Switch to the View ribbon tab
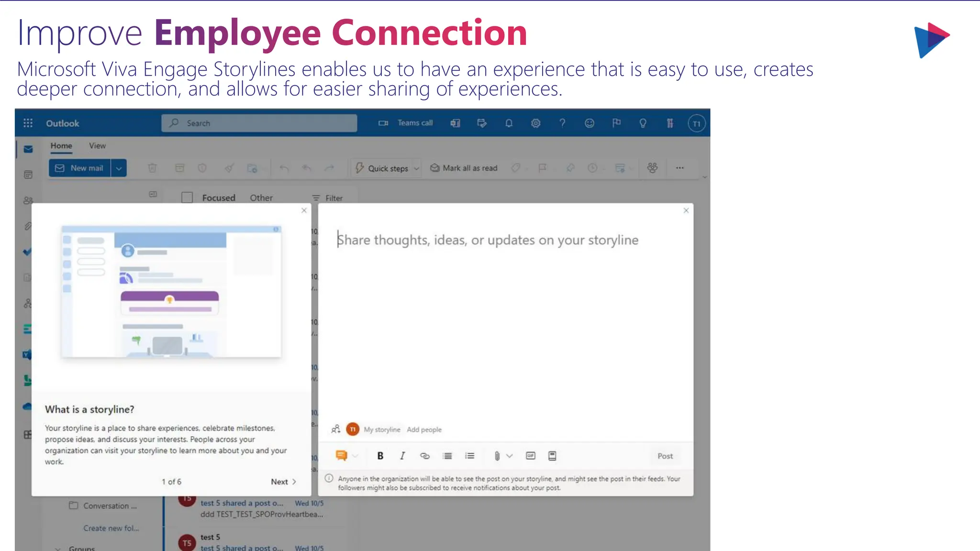 (97, 146)
